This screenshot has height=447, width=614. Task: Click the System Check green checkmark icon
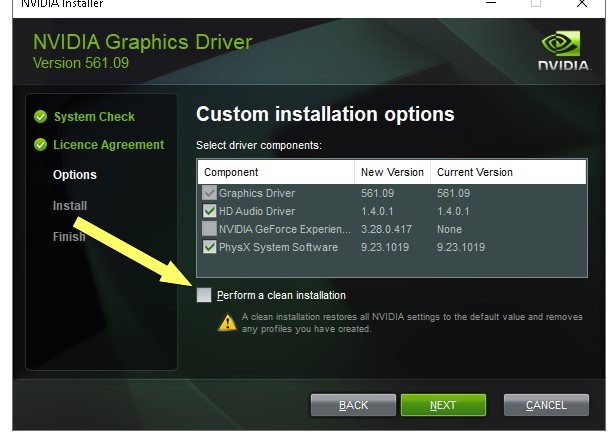pyautogui.click(x=40, y=116)
